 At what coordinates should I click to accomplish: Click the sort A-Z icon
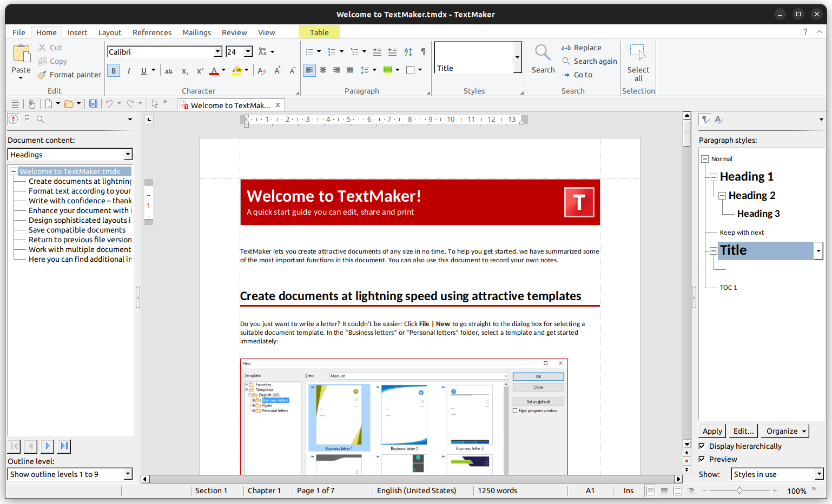click(x=408, y=52)
